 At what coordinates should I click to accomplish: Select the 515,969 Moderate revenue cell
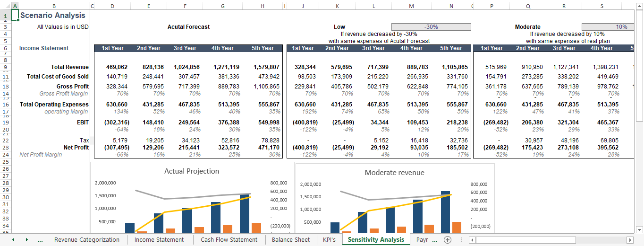[x=491, y=67]
